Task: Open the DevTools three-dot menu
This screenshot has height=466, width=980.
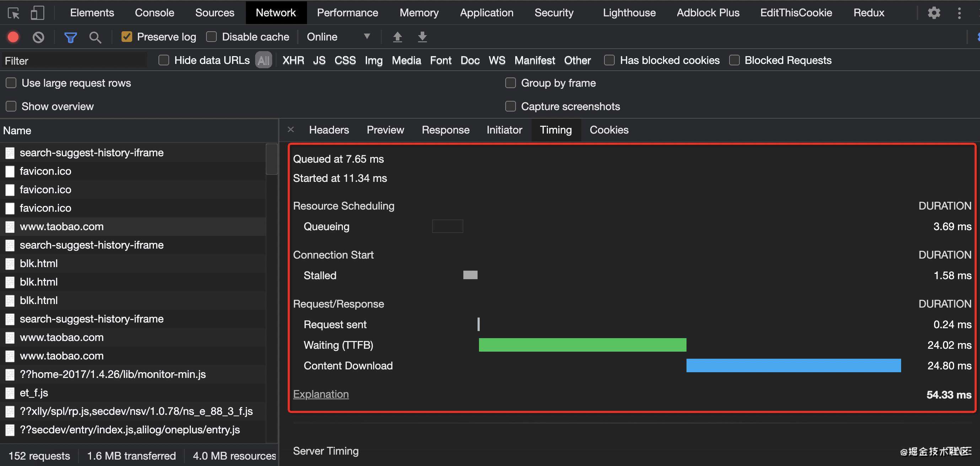Action: tap(959, 13)
